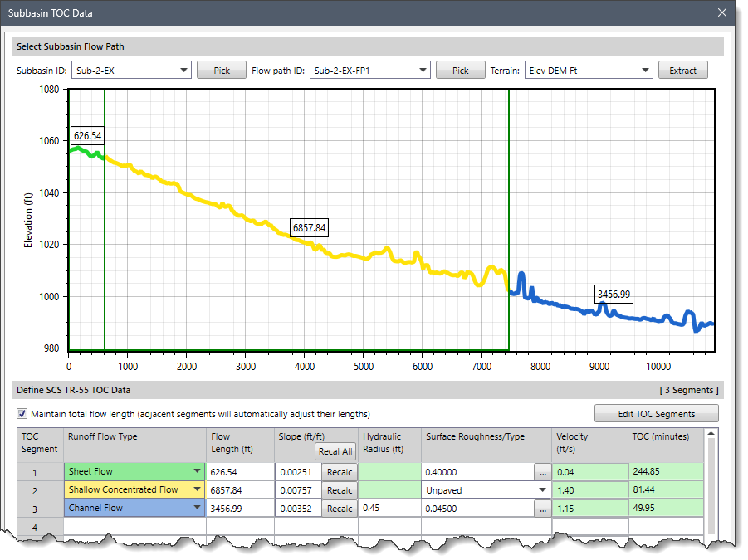Image resolution: width=748 pixels, height=560 pixels.
Task: Click the 6857.84 label on the profile chart
Action: click(310, 228)
